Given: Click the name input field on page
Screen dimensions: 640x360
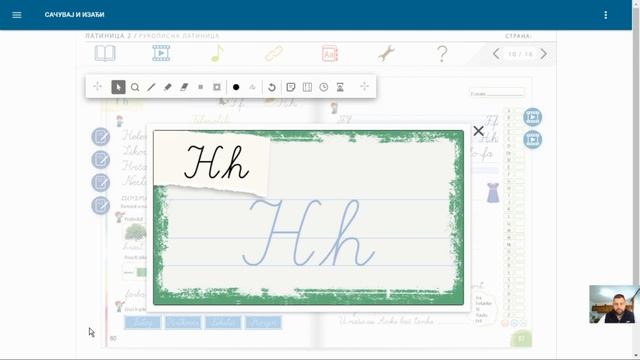Looking at the screenshot, I should pyautogui.click(x=497, y=93).
